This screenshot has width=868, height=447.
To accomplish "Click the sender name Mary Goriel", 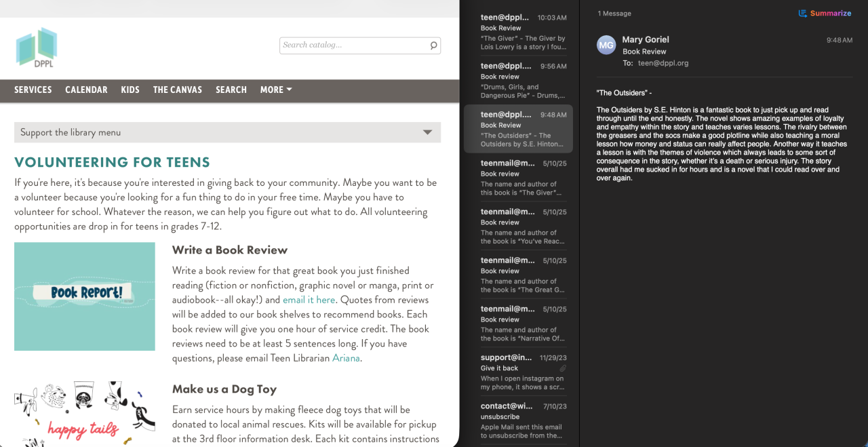I will (x=646, y=39).
